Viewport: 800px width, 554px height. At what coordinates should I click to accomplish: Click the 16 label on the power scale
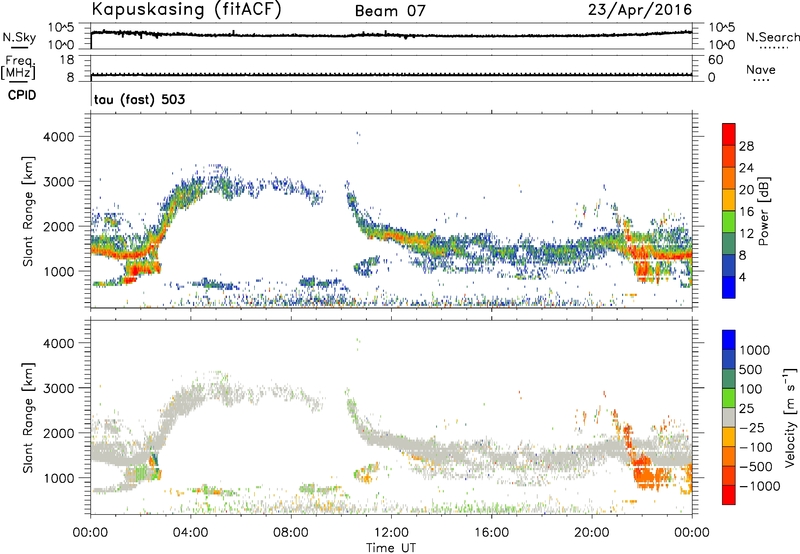point(746,212)
